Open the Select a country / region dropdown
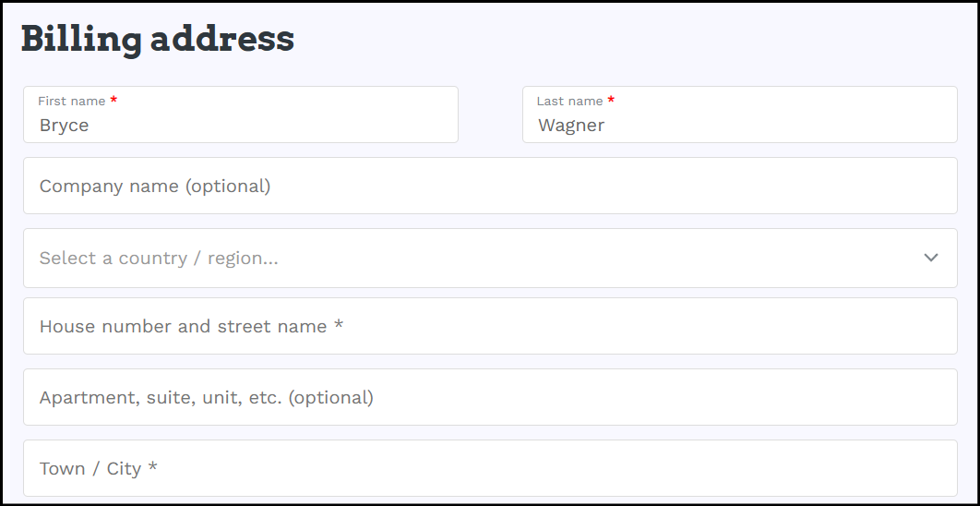This screenshot has width=980, height=506. coord(490,258)
